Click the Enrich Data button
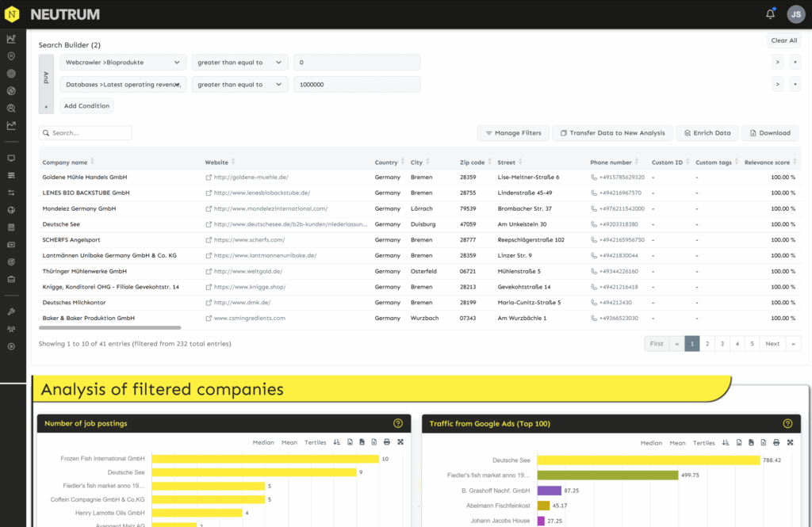812x527 pixels. click(x=707, y=133)
